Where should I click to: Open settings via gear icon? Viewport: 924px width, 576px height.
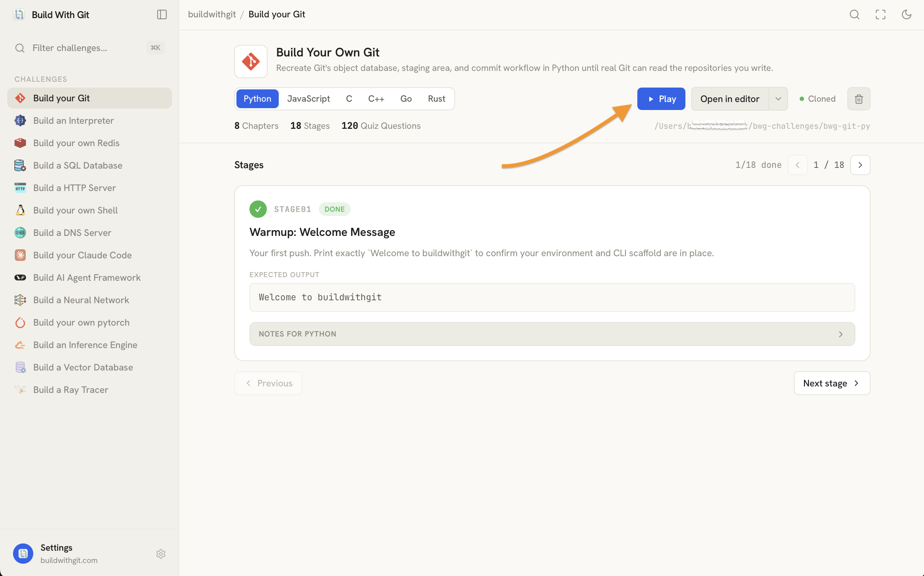[x=161, y=554]
